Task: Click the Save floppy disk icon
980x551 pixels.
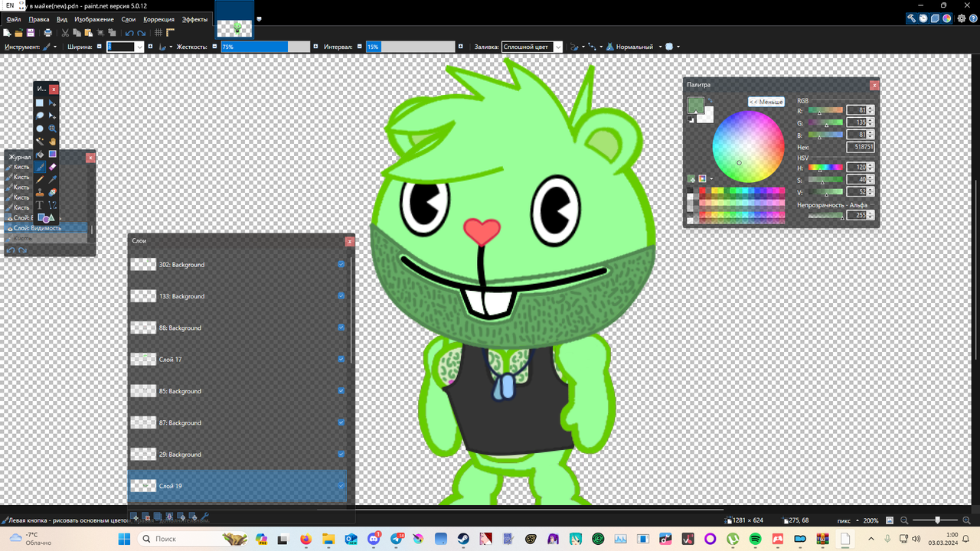Action: [31, 33]
